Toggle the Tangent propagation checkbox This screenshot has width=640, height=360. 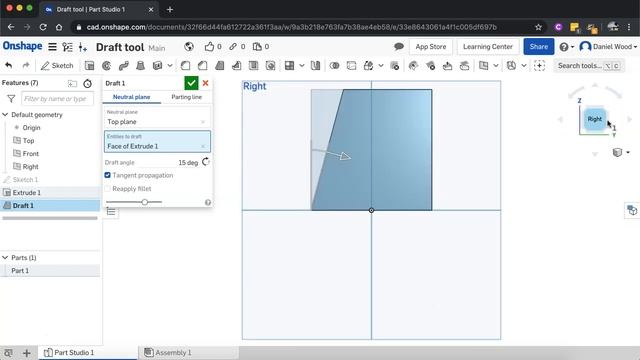[x=107, y=175]
